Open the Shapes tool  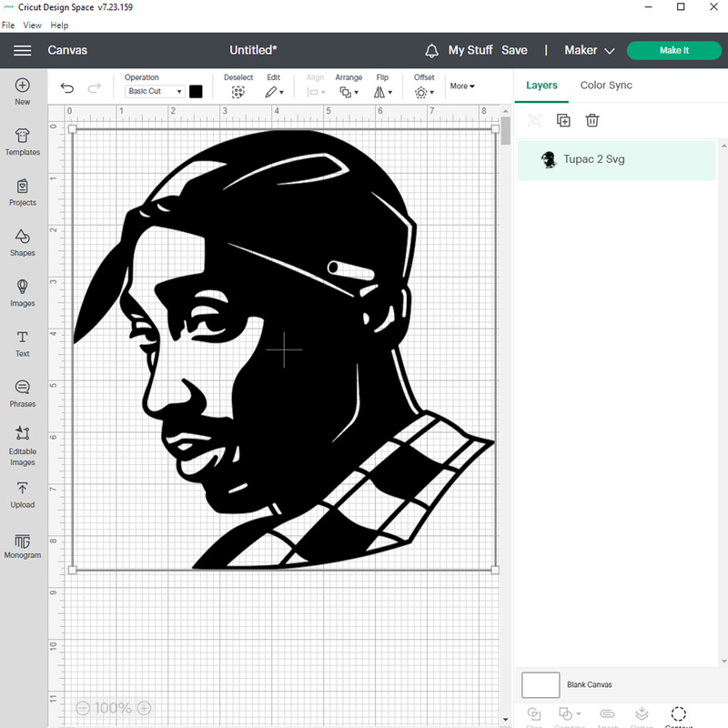coord(23,242)
